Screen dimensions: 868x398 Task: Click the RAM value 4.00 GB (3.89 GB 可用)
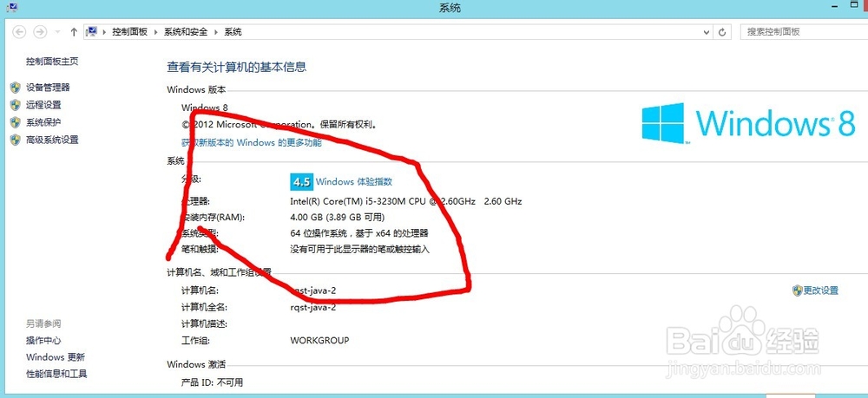(337, 218)
